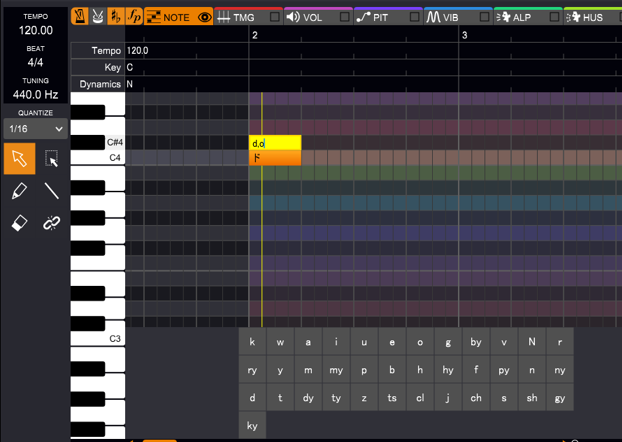Switch to the TMG timing tab
Viewport: 622px width, 442px height.
pyautogui.click(x=248, y=17)
